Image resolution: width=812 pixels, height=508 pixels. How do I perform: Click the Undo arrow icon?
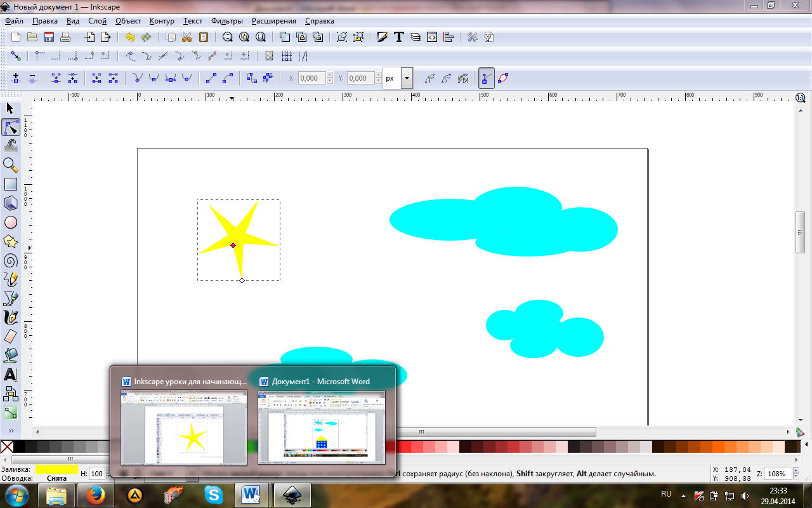[x=130, y=37]
